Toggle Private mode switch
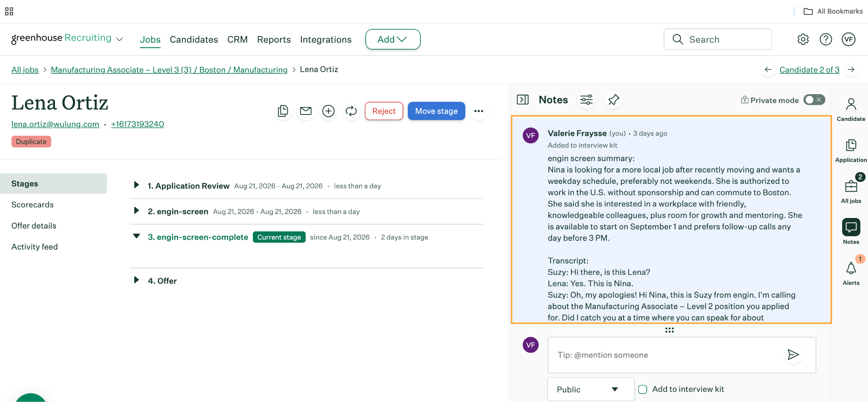 point(814,100)
